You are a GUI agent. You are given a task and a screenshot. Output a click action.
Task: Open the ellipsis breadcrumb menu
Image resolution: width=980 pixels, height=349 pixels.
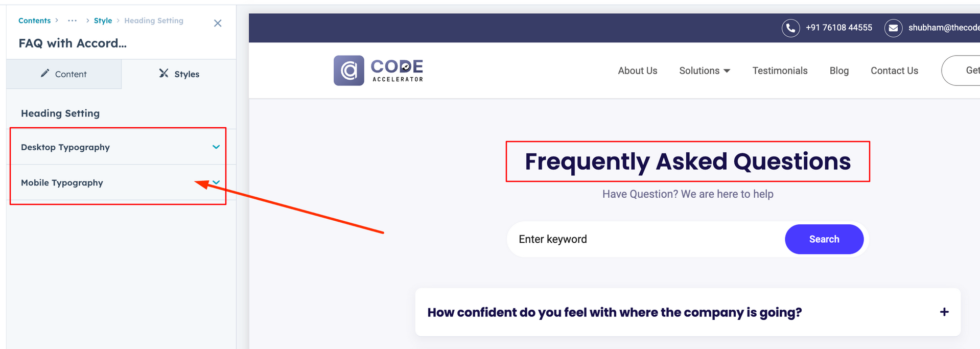tap(72, 20)
